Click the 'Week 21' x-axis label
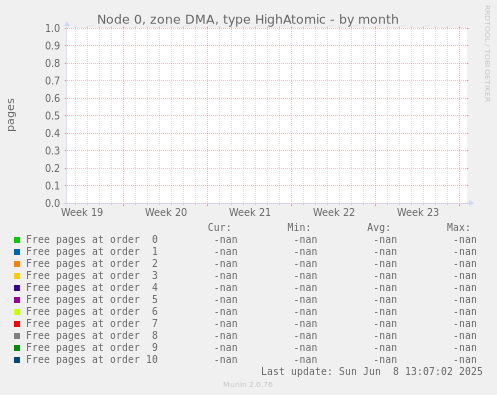 coord(250,212)
